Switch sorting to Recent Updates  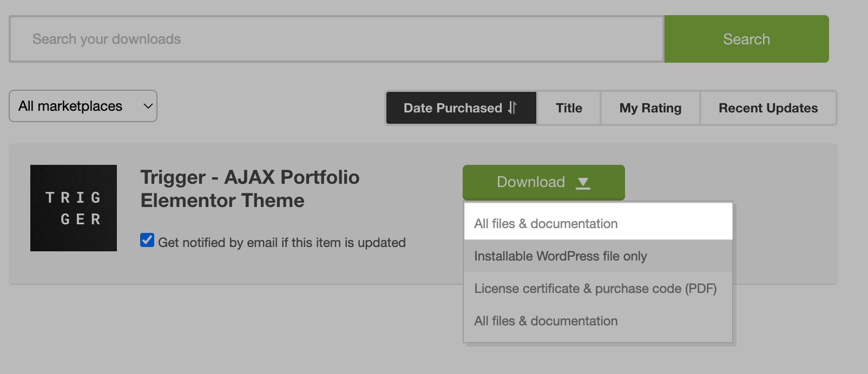pyautogui.click(x=768, y=108)
